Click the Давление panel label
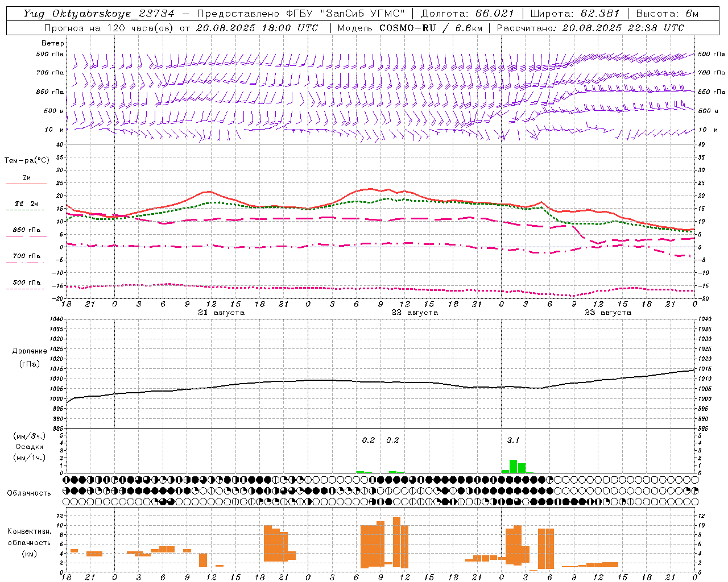The height and width of the screenshot is (582, 728). point(30,351)
